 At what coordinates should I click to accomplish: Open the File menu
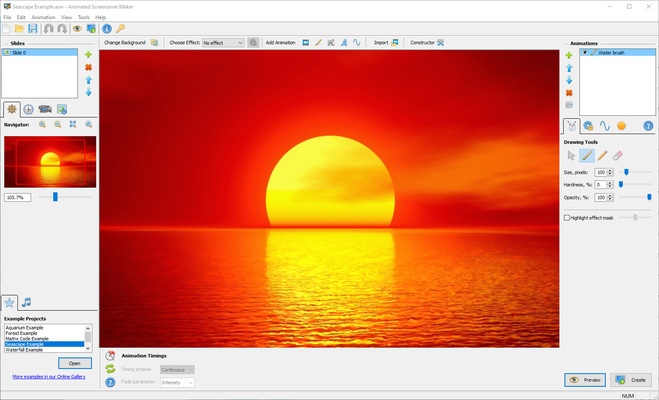click(7, 17)
